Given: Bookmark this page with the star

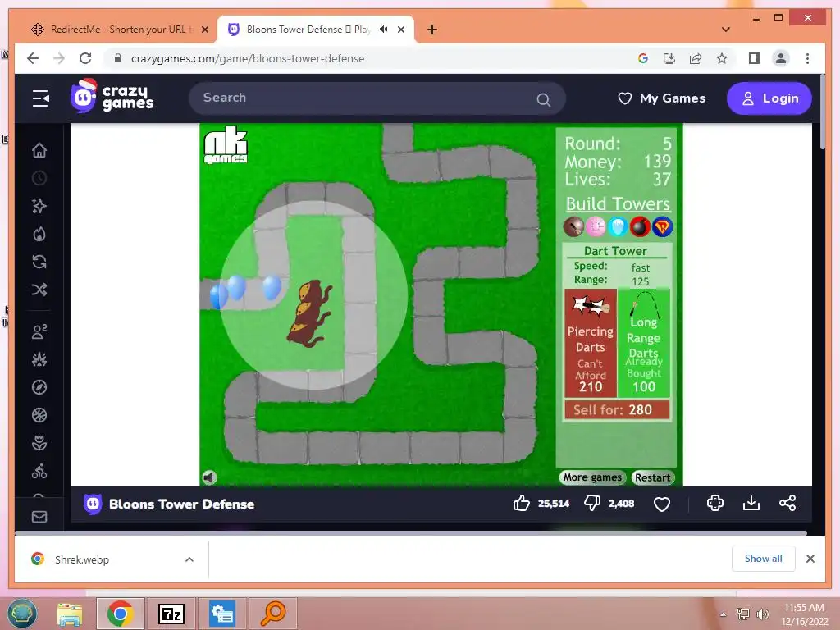Looking at the screenshot, I should click(x=722, y=58).
